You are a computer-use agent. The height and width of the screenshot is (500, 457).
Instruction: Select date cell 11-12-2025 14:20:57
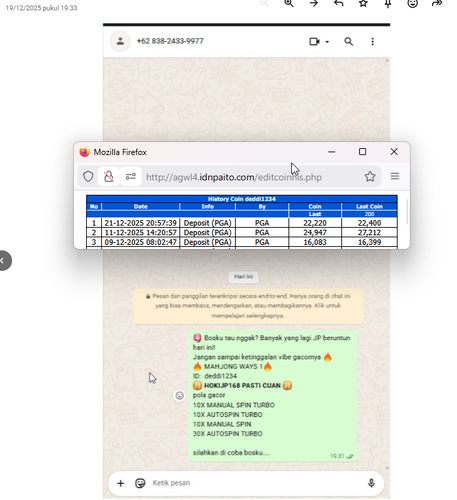click(141, 233)
